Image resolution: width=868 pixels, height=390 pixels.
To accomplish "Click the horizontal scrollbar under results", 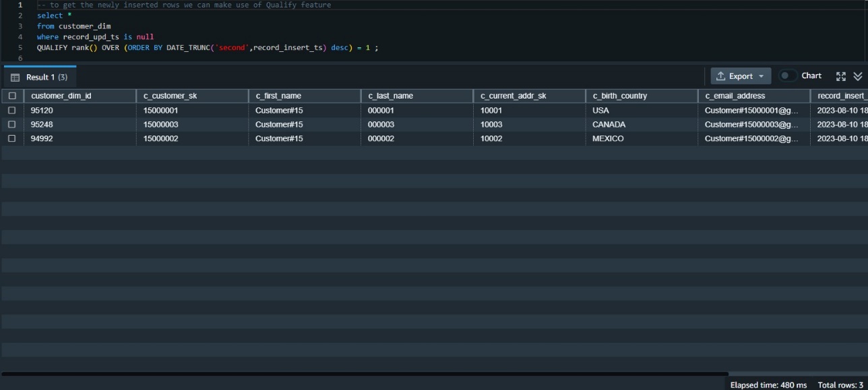I will [x=365, y=373].
